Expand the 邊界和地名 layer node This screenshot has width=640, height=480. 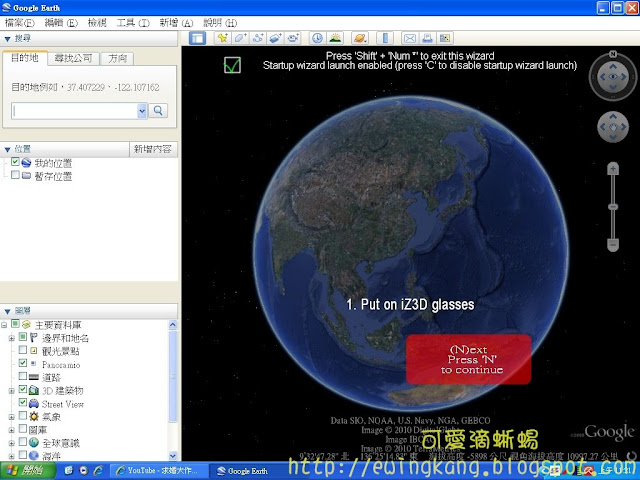(11, 338)
